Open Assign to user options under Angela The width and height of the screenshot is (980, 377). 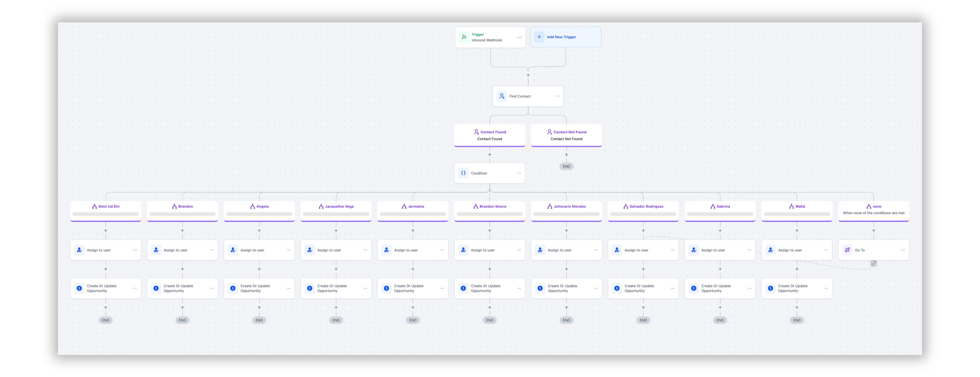288,250
